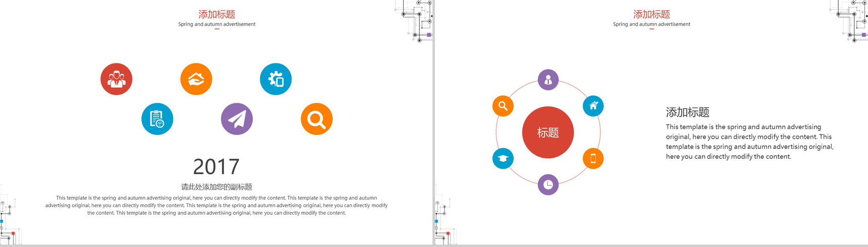Image resolution: width=868 pixels, height=247 pixels.
Task: Click the blue graduation cap icon
Action: 503,158
